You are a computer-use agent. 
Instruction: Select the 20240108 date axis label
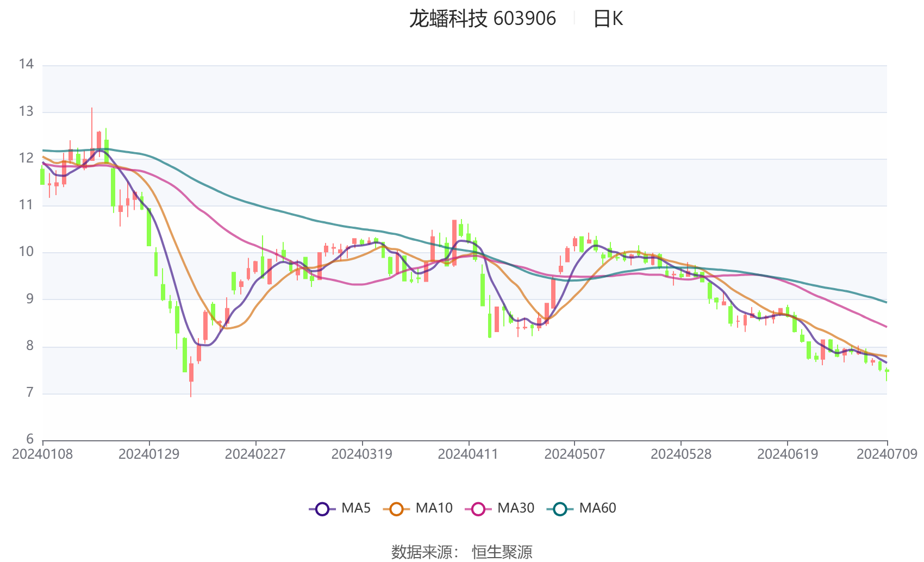[x=42, y=454]
